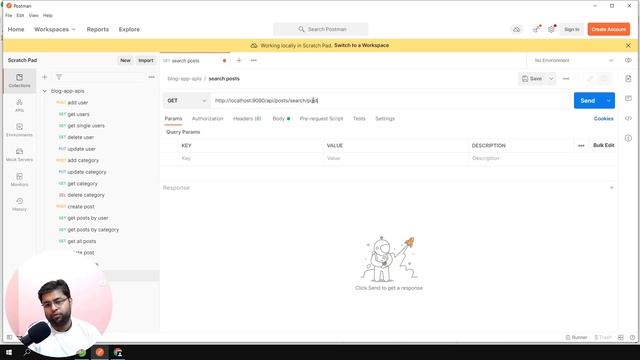Click the plus icon to create a collection
The height and width of the screenshot is (360, 640).
pyautogui.click(x=44, y=77)
